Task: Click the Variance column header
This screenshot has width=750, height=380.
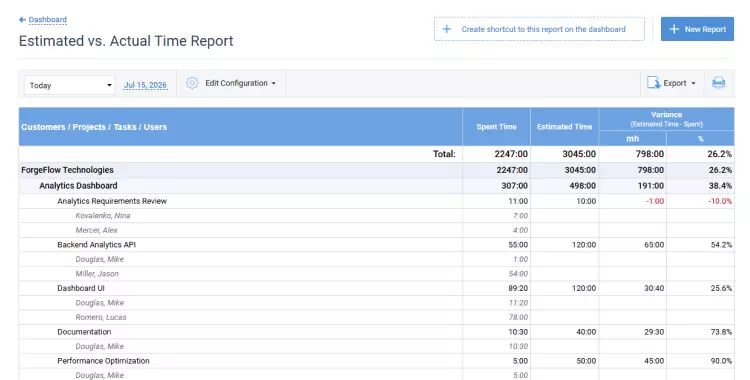Action: pos(666,119)
